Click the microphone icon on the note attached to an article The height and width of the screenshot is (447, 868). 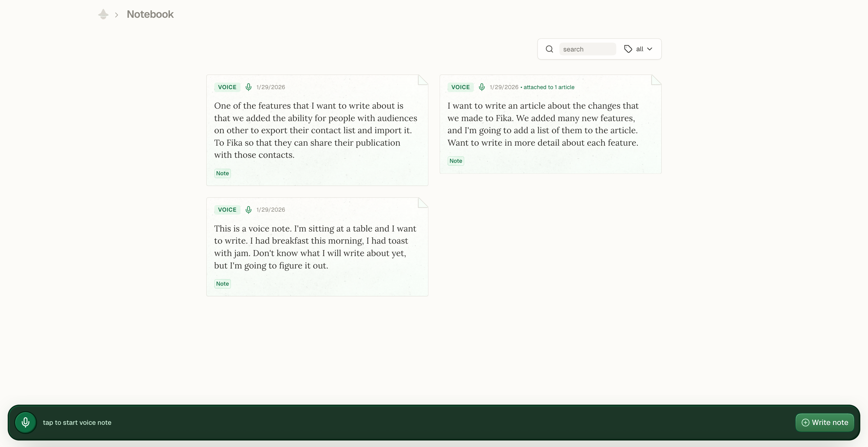482,87
